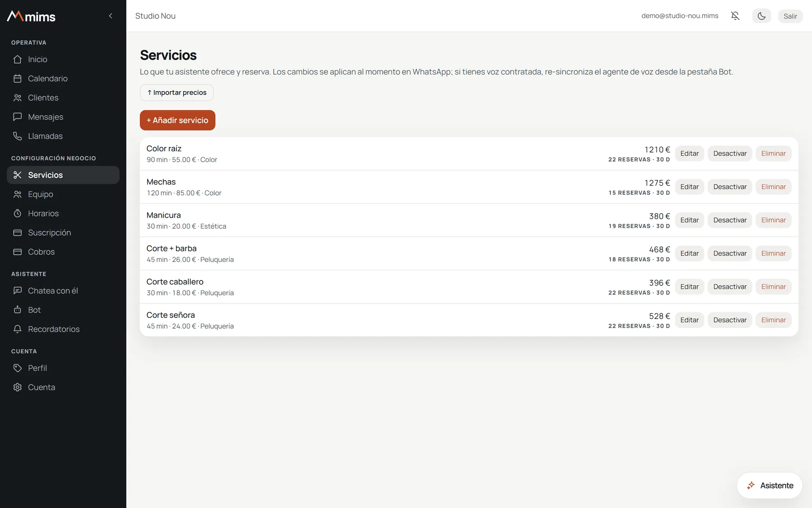
Task: Edit the Corte caballero service
Action: tap(689, 287)
